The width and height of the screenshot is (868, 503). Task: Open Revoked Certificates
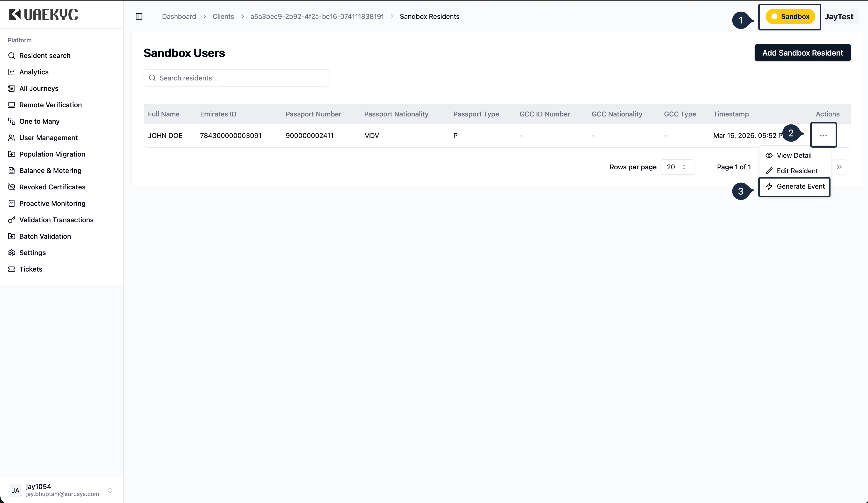point(52,187)
